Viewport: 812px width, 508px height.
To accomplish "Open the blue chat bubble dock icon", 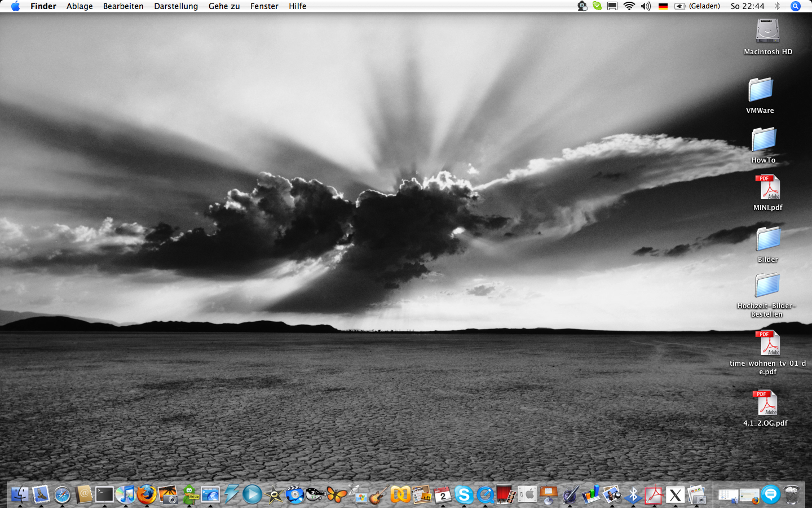I will (770, 495).
